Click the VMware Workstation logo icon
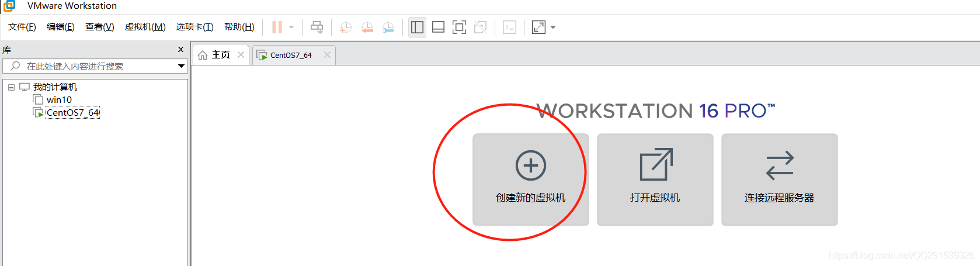980x266 pixels. (9, 5)
